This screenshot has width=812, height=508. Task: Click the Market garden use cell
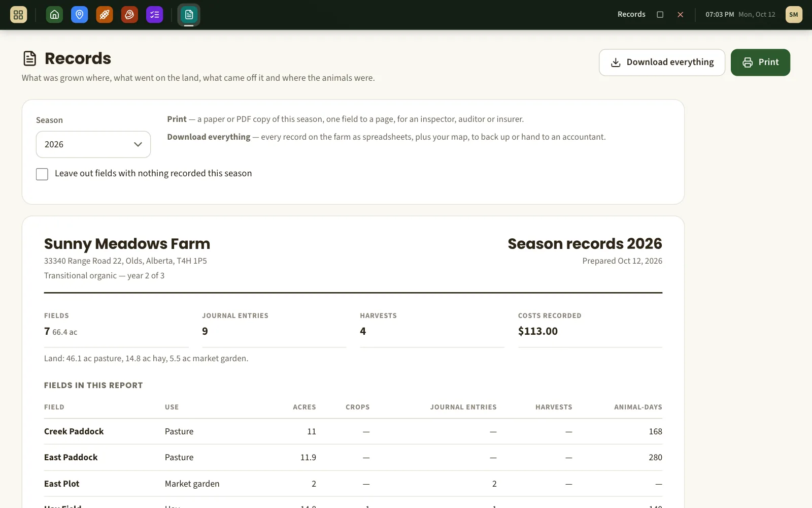pos(192,484)
